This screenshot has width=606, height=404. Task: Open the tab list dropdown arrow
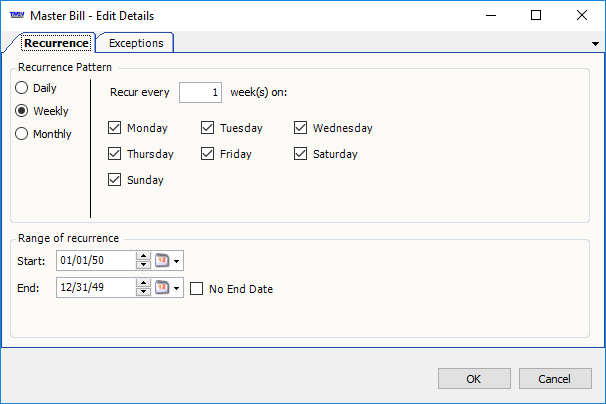tap(596, 44)
